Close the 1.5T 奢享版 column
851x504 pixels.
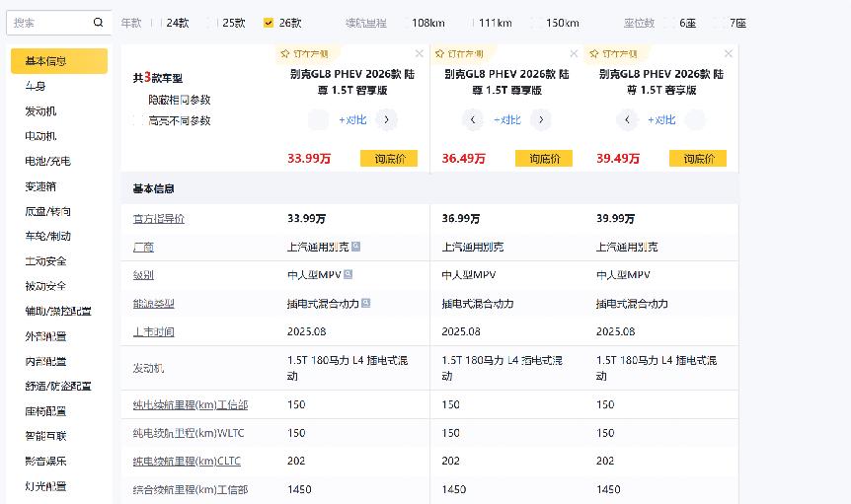coord(729,53)
